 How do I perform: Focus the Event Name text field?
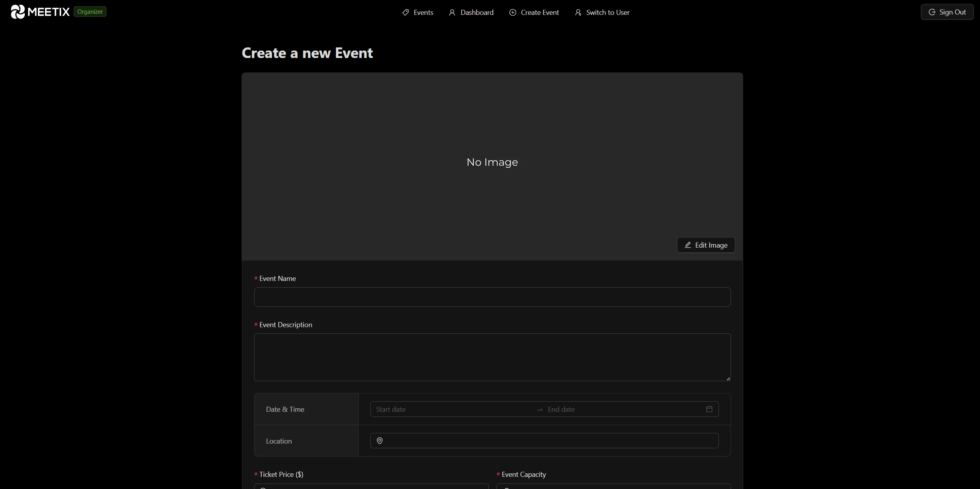[492, 297]
